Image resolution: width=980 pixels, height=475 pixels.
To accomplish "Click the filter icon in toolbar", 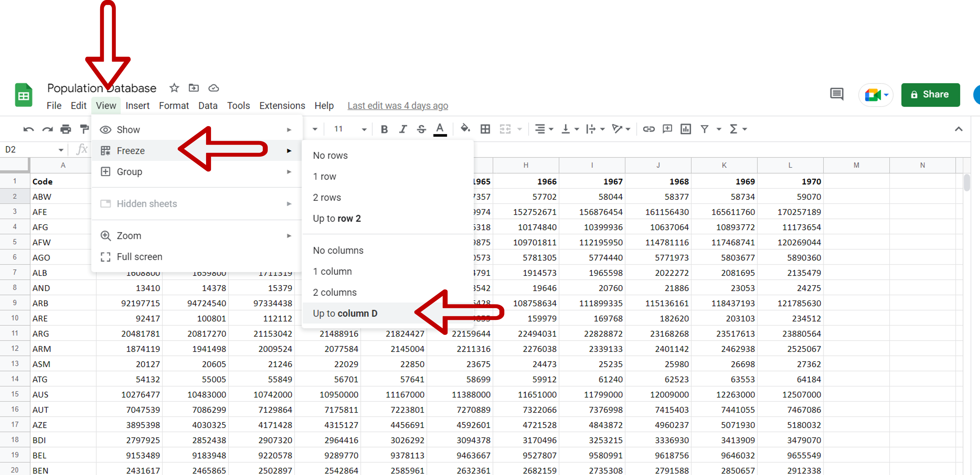I will pyautogui.click(x=705, y=129).
